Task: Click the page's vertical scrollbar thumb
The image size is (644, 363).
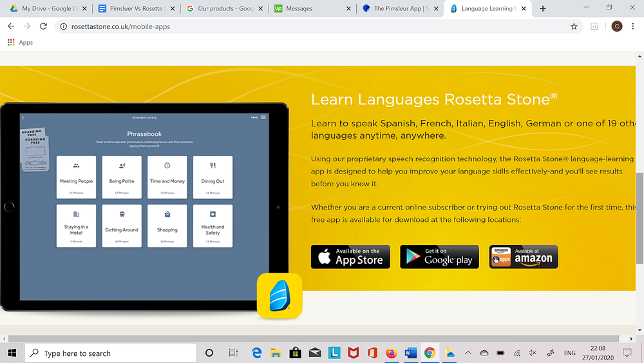Action: [x=640, y=219]
